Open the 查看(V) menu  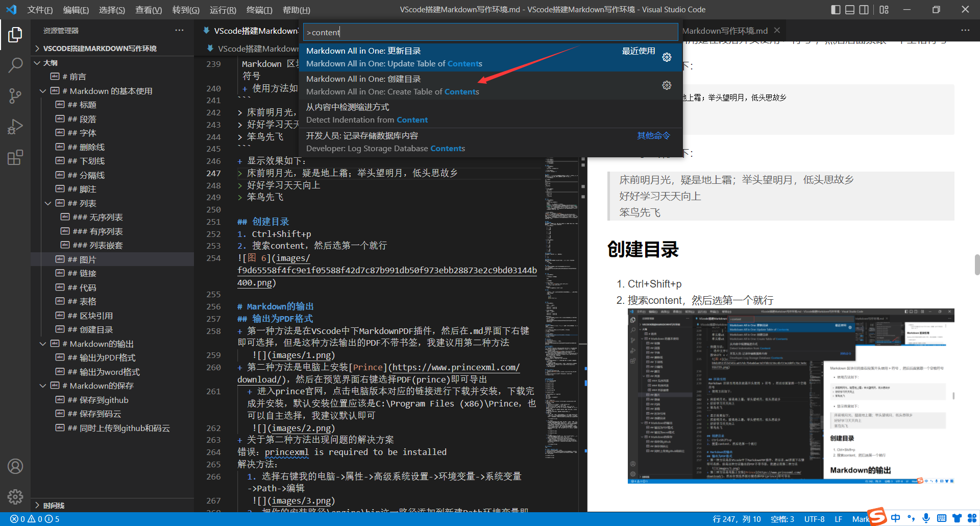coord(149,10)
